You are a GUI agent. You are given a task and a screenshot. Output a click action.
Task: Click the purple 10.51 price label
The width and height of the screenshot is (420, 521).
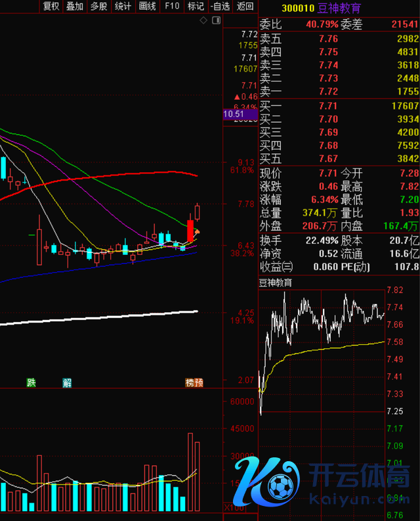click(234, 114)
